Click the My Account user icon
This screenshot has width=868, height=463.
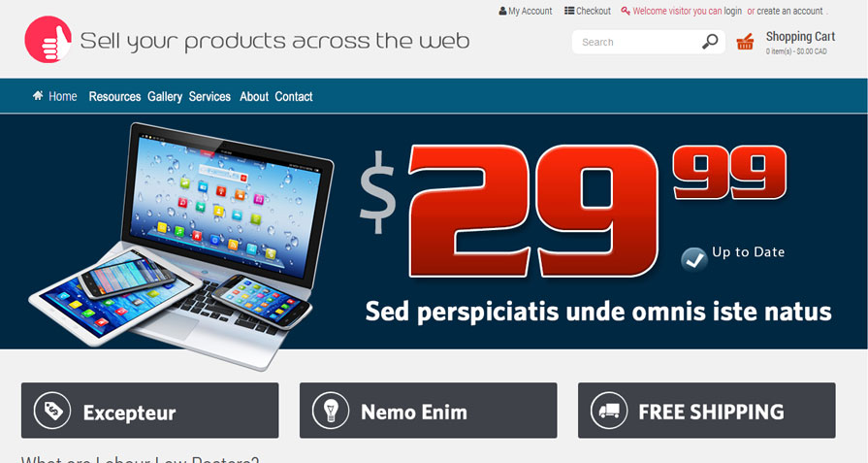click(502, 11)
